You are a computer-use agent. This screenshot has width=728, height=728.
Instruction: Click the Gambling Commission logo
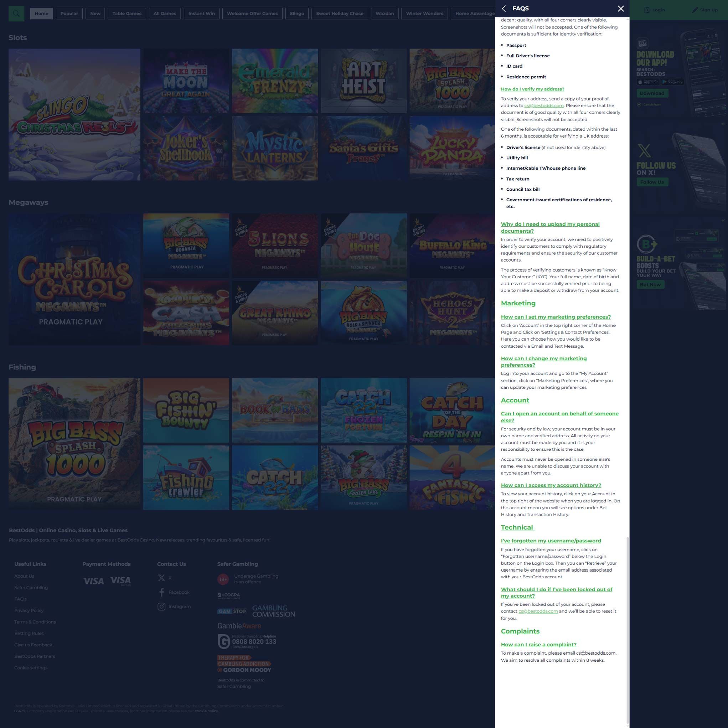pos(273,611)
